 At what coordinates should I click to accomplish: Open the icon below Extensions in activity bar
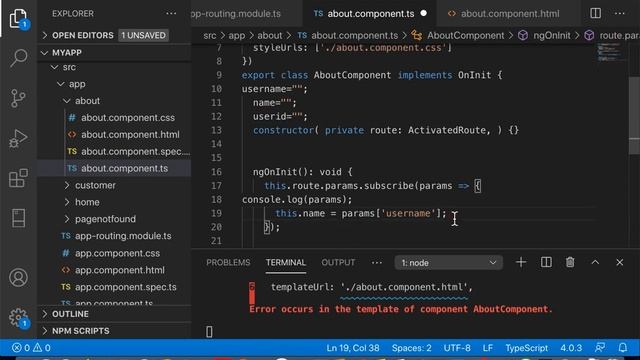click(18, 218)
